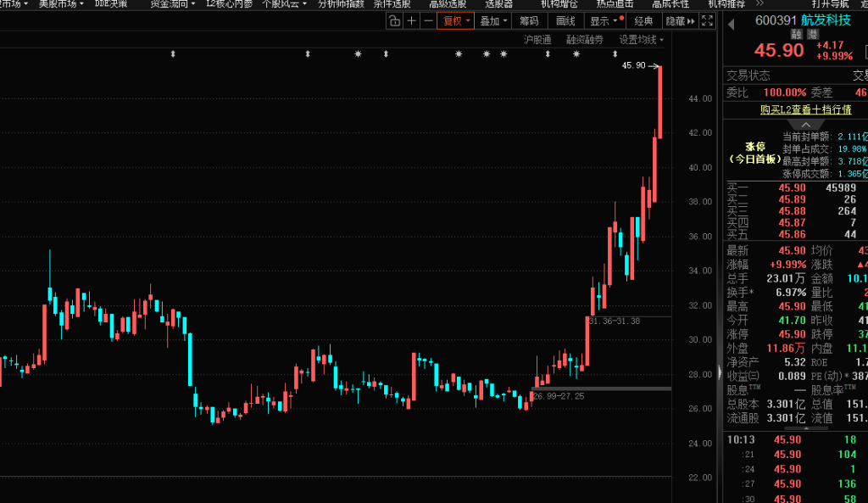Collapse the limit-up info panel chevron

tap(794, 125)
